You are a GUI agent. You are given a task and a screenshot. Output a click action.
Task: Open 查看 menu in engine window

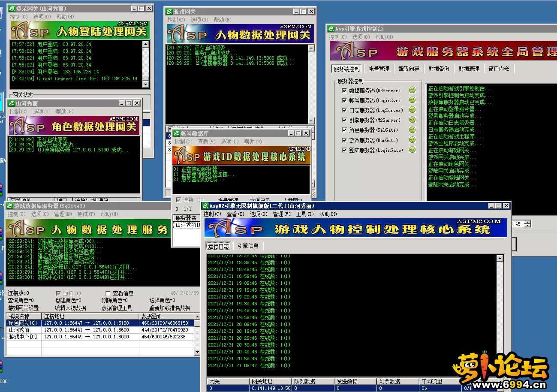coord(235,214)
